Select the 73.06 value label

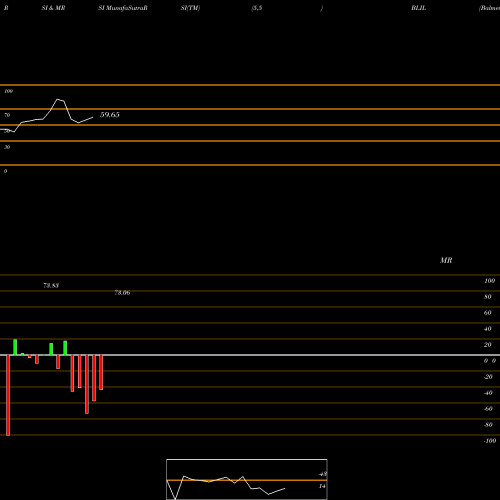point(122,293)
